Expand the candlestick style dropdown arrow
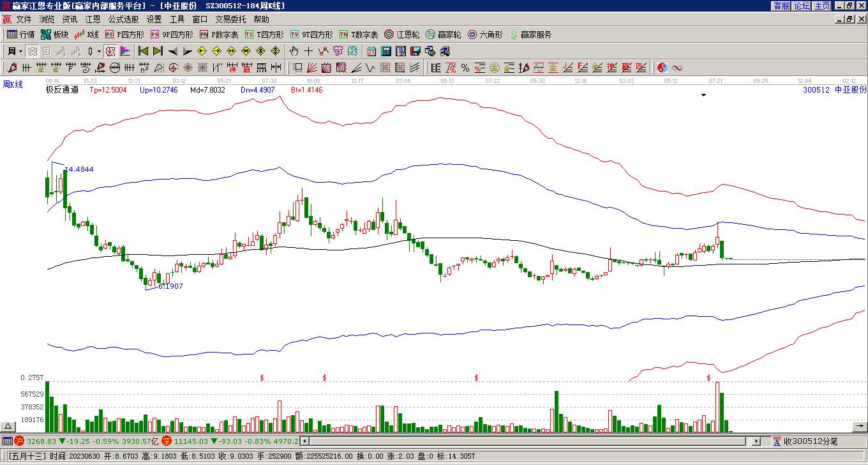The image size is (868, 465). pyautogui.click(x=99, y=51)
